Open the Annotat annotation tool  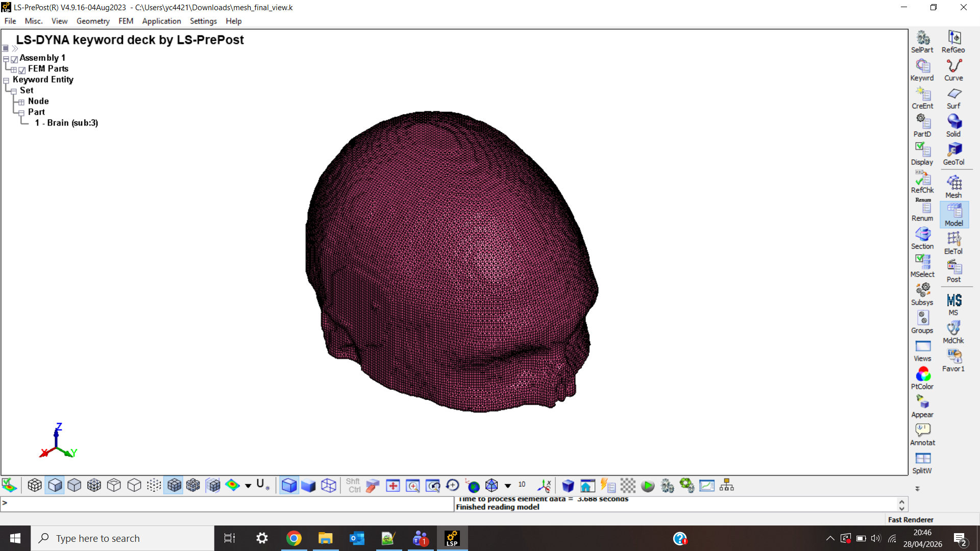922,435
